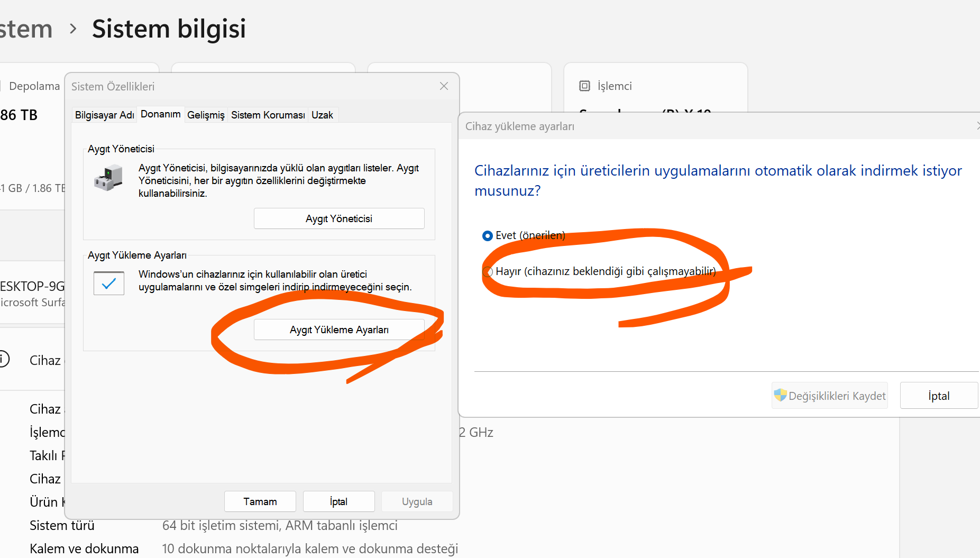The width and height of the screenshot is (980, 558).
Task: Close the Sistem Özellikleri dialog
Action: [x=444, y=86]
